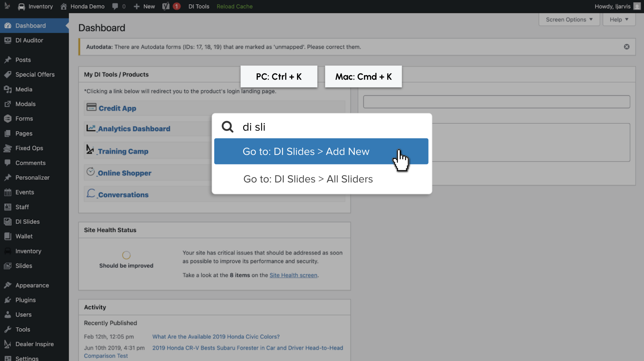Open the Conversations product link

pos(123,195)
